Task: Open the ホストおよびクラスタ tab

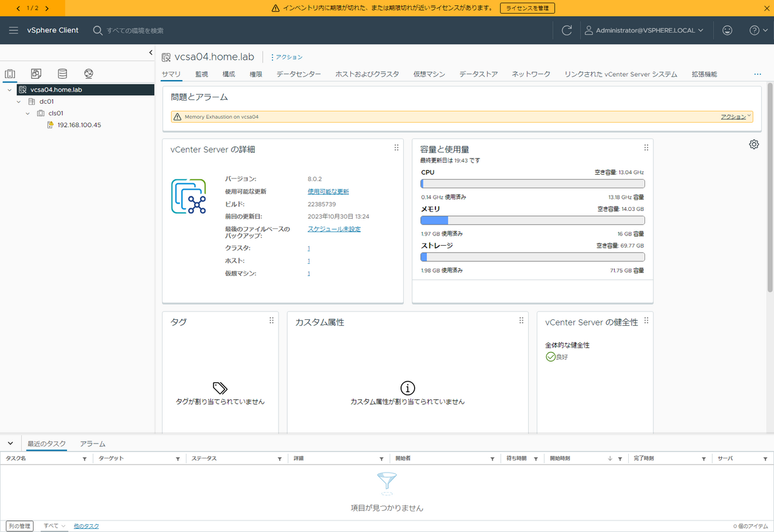Action: pyautogui.click(x=367, y=74)
